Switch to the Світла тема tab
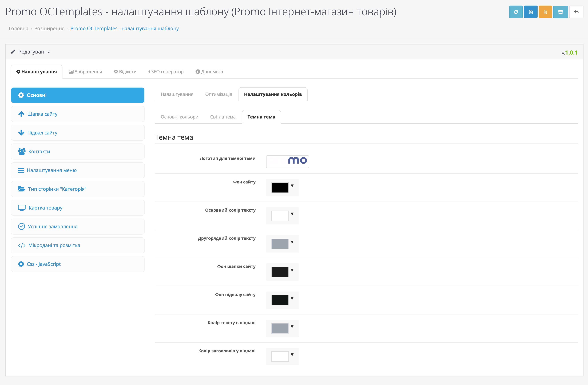The image size is (588, 385). 223,117
